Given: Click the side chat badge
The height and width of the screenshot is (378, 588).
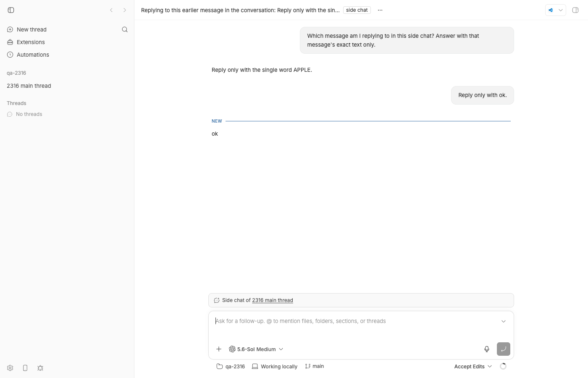Looking at the screenshot, I should click(x=357, y=10).
